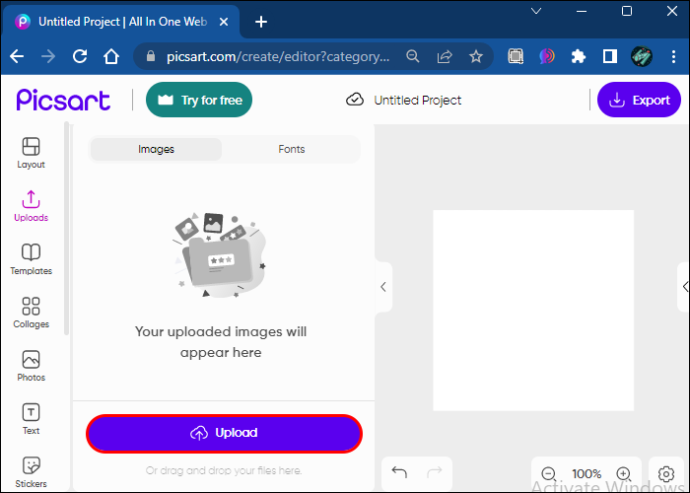Image resolution: width=690 pixels, height=493 pixels.
Task: Open a new browser tab
Action: [x=261, y=22]
